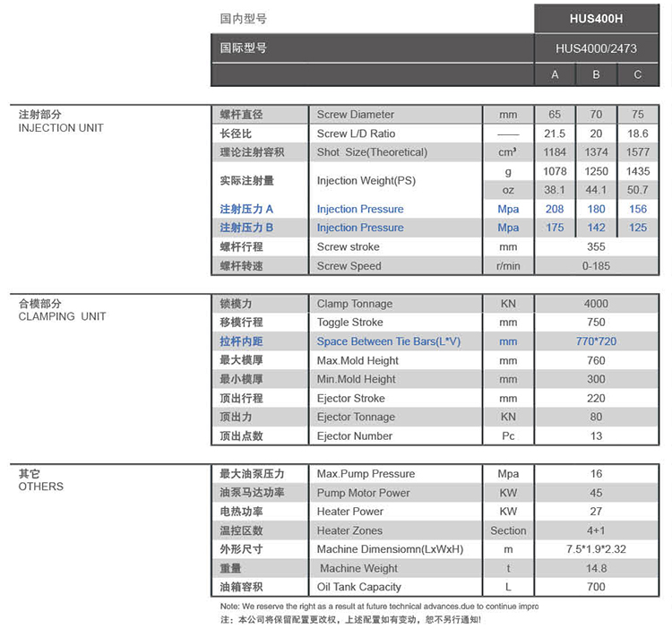Click the pump pressure value 16
The width and height of the screenshot is (672, 629).
pos(596,474)
